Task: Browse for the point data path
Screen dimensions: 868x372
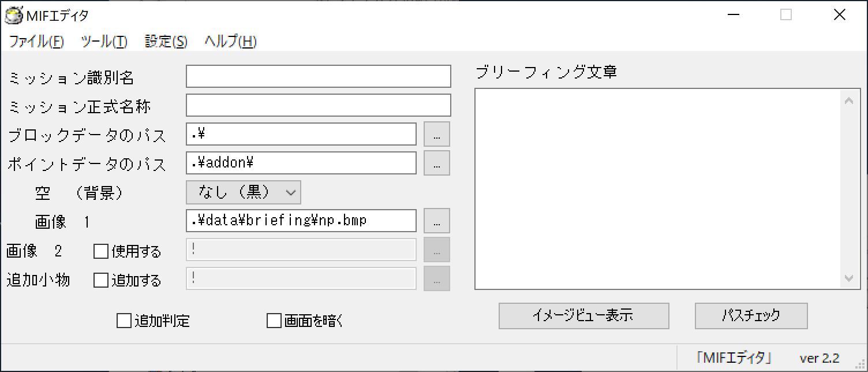Action: click(x=437, y=163)
